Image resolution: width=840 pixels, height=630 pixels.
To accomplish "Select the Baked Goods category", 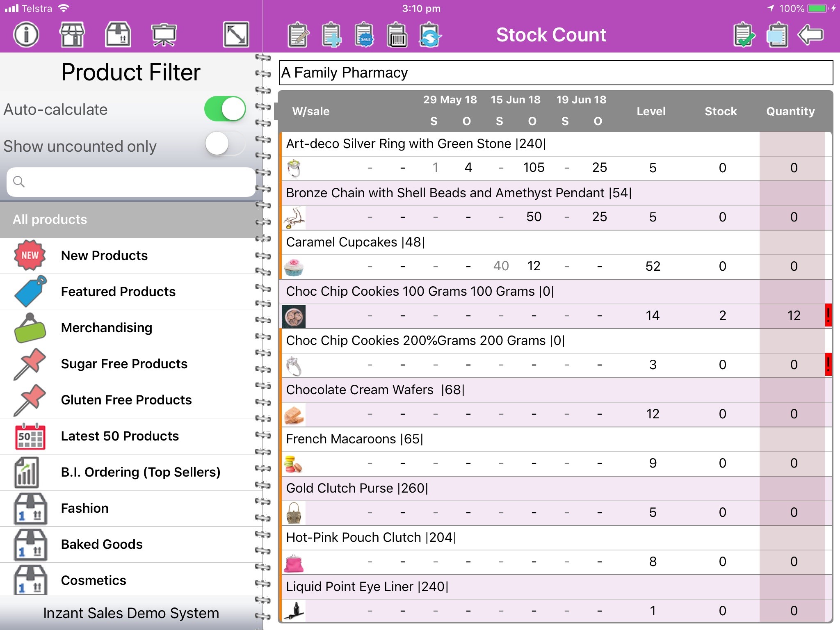I will click(x=102, y=544).
